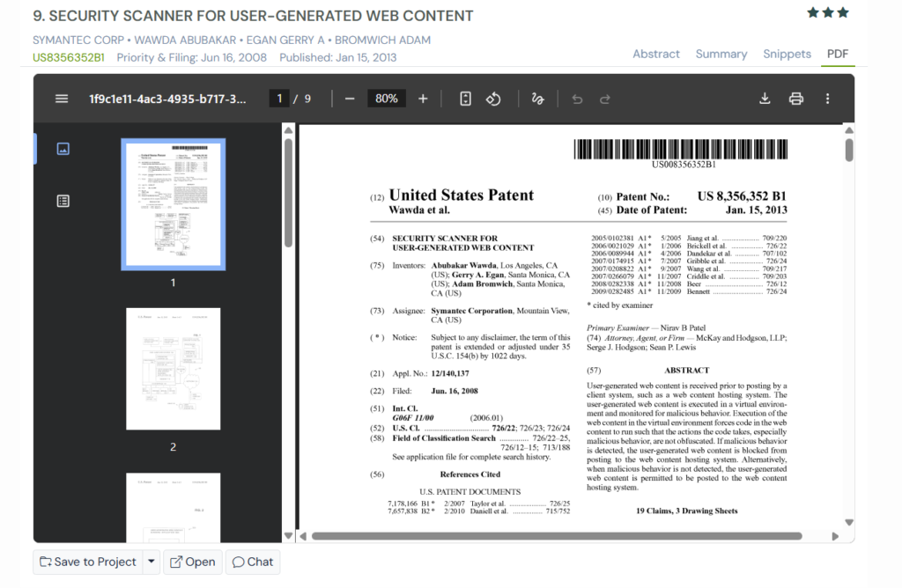Screen dimensions: 902x588
Task: Show the page thumbnails panel
Action: (x=63, y=148)
